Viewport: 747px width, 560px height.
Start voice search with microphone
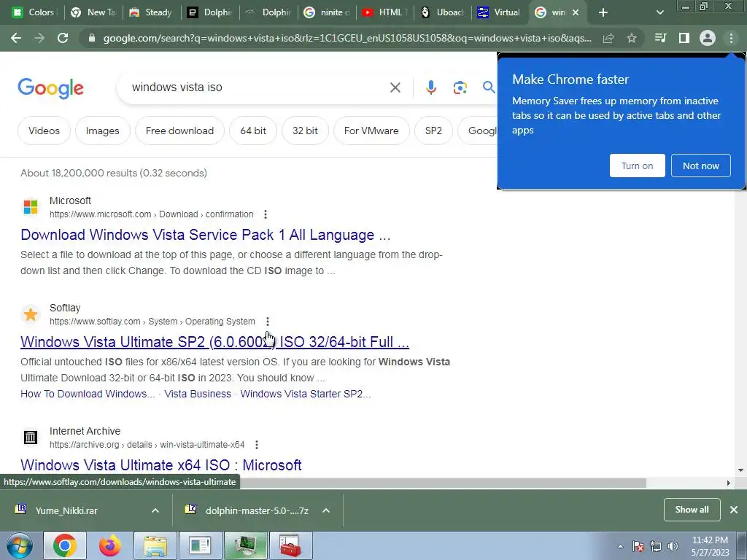pyautogui.click(x=430, y=87)
